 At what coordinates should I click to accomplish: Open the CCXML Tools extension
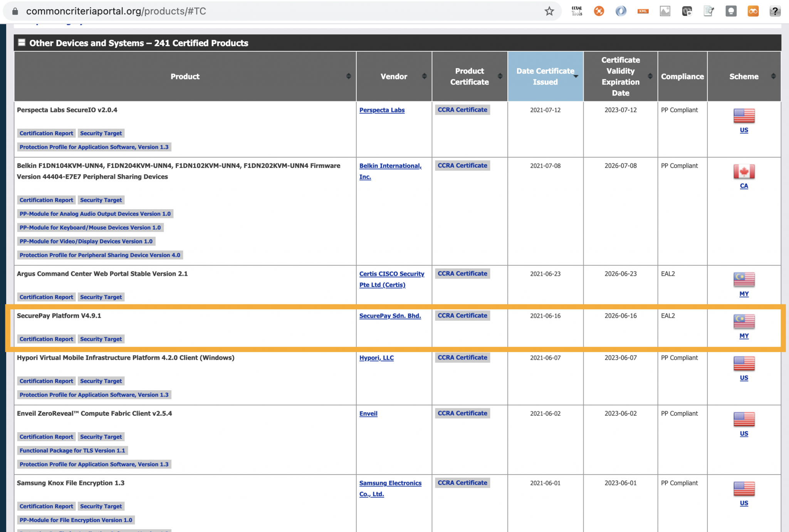[577, 11]
